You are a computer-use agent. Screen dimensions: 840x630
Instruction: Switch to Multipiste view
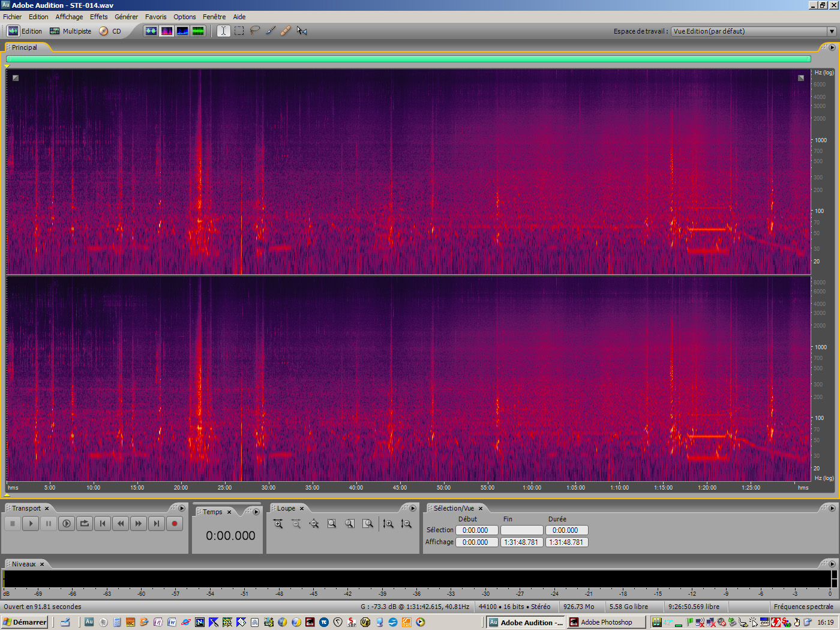tap(70, 31)
